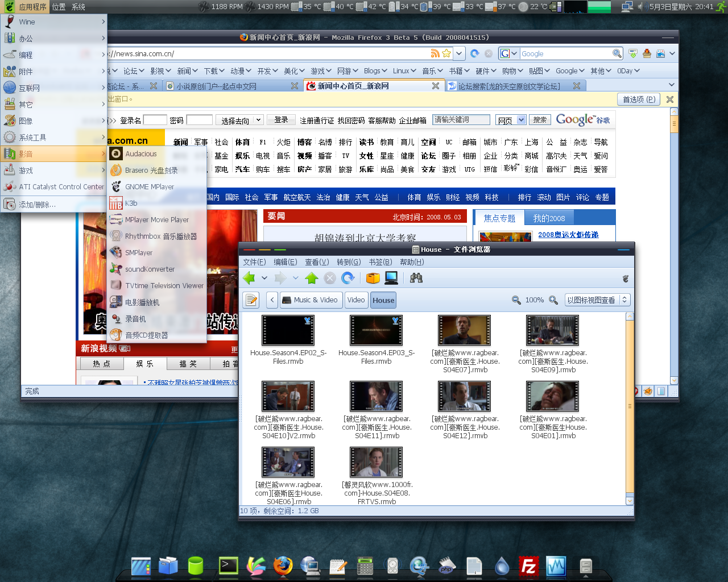Open soundKonverter from submenu
This screenshot has height=582, width=728.
(x=157, y=269)
